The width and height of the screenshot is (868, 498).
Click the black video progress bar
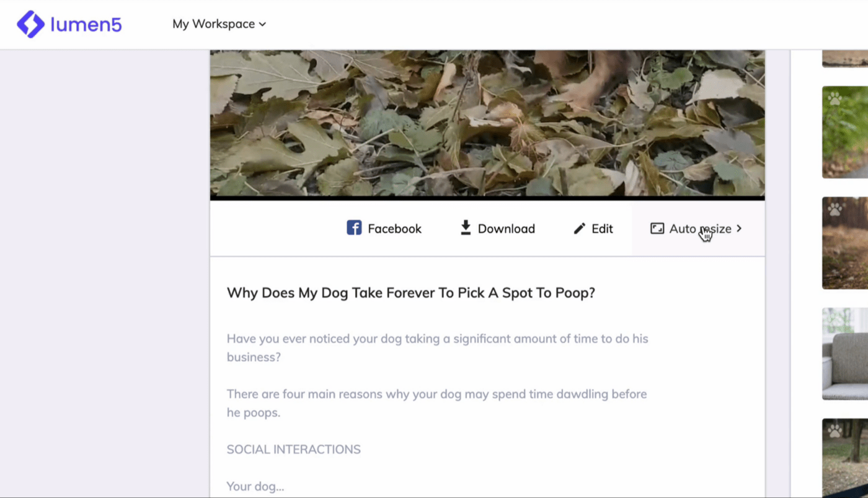coord(487,198)
